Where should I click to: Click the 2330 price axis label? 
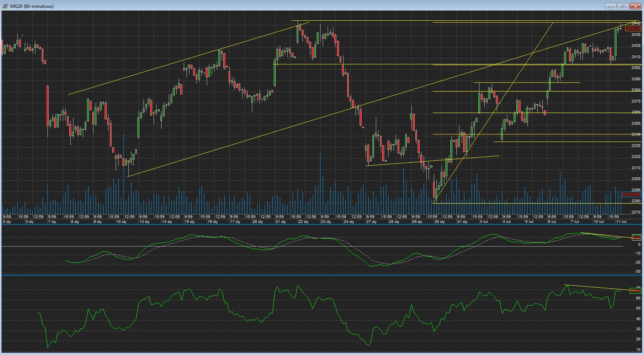pyautogui.click(x=636, y=146)
